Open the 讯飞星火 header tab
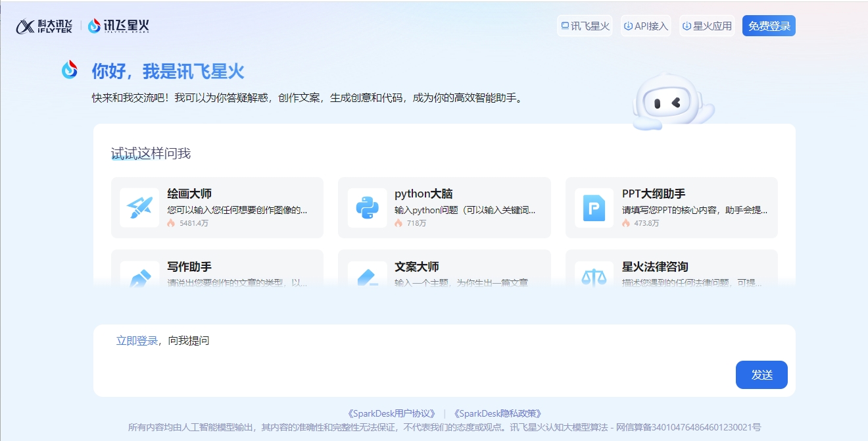 (x=585, y=26)
